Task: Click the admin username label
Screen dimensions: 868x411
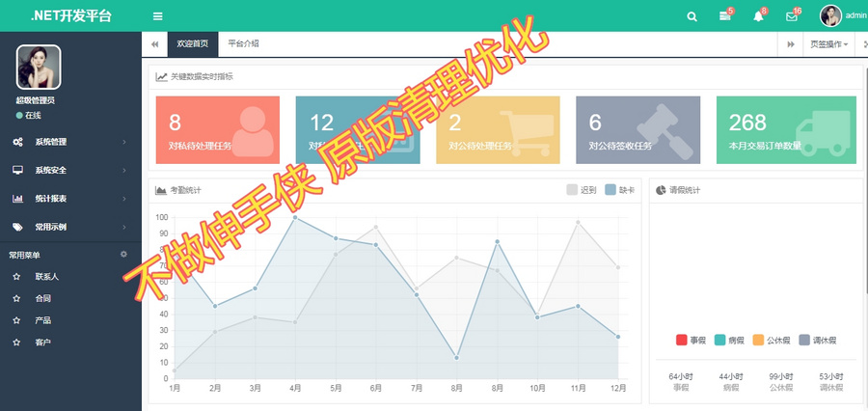Action: click(855, 16)
